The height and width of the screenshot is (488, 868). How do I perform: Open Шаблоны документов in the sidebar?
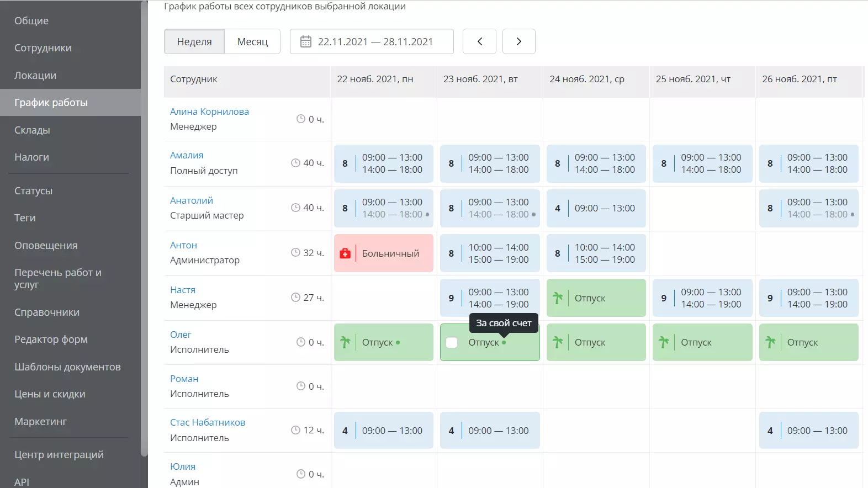[67, 367]
